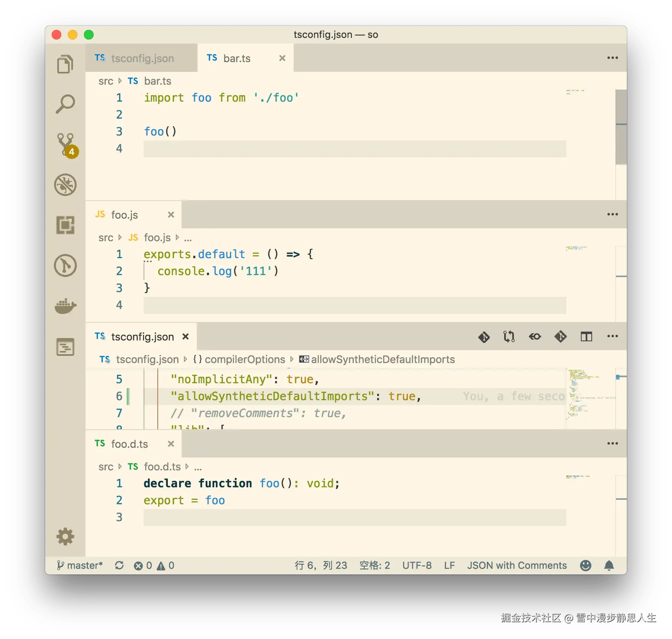This screenshot has height=639, width=672.
Task: Close the foo.js tab
Action: coord(171,215)
